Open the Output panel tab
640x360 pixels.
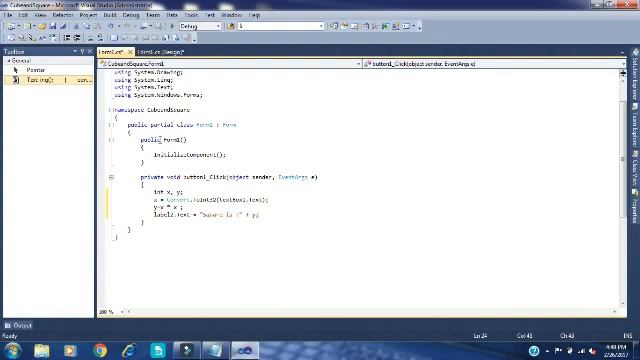18,326
